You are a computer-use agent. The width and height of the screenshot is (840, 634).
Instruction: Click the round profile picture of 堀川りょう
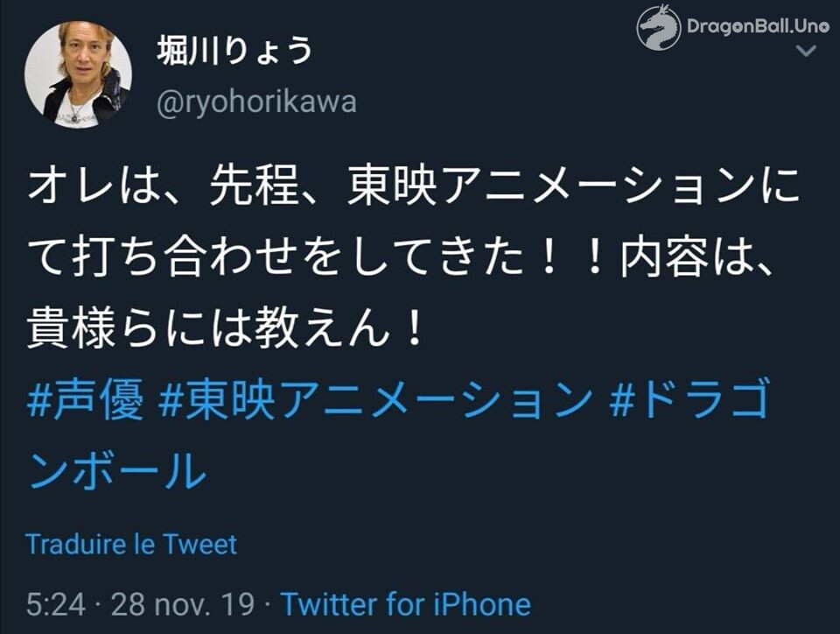coord(78,74)
